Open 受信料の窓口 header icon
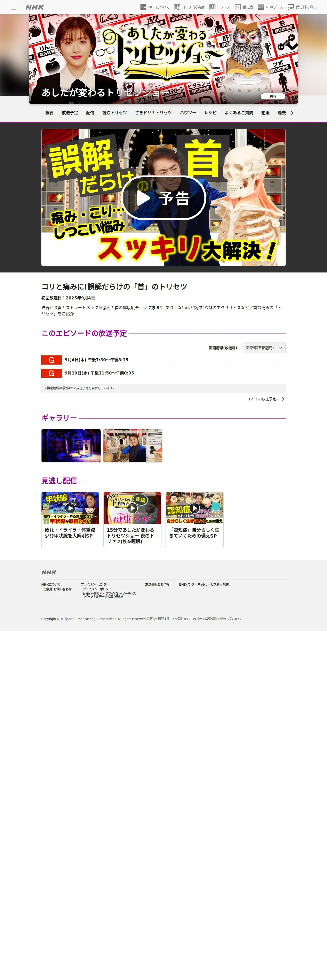This screenshot has width=327, height=980. (x=302, y=7)
